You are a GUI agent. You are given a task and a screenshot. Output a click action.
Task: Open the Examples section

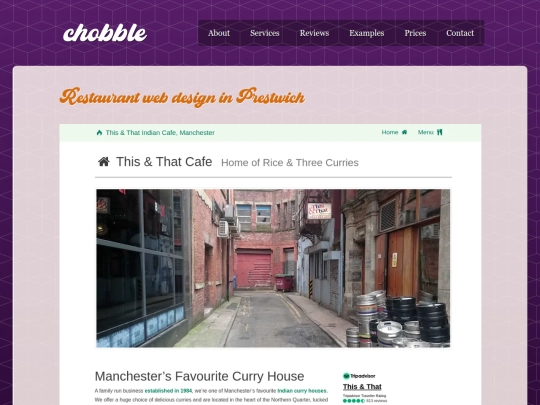coord(366,33)
